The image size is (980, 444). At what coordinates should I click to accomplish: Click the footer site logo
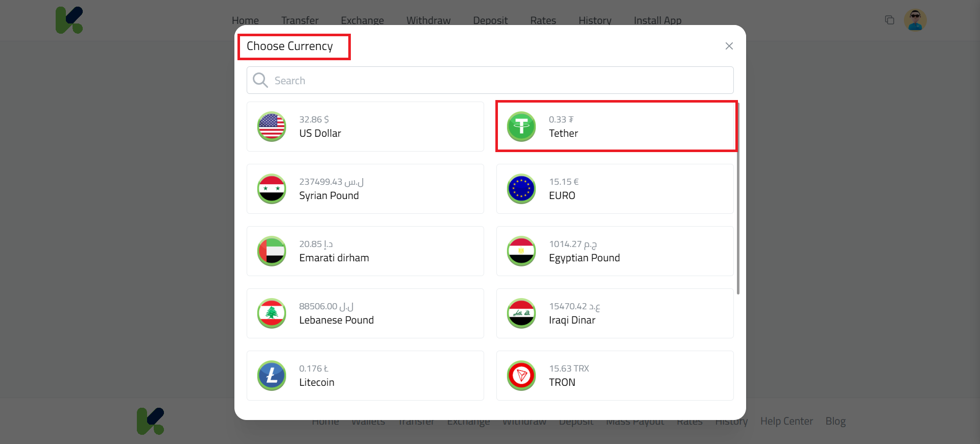point(151,421)
